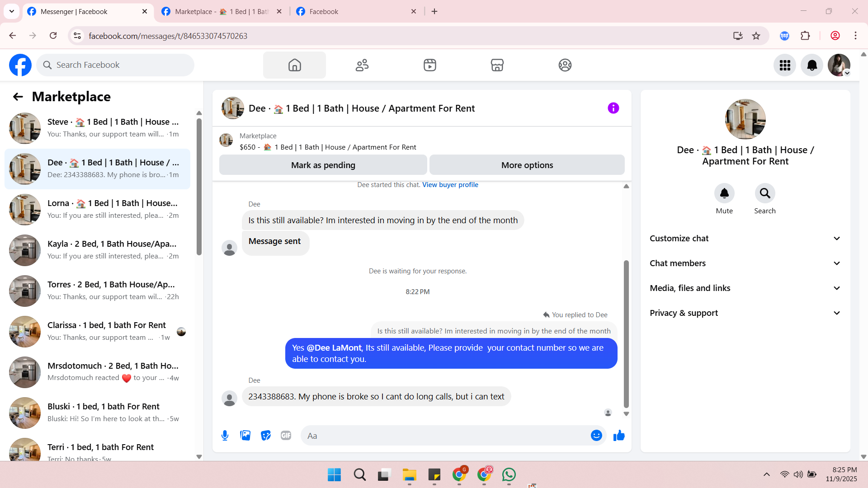Viewport: 868px width, 488px height.
Task: Click the chat list scrollbar
Action: (x=199, y=187)
